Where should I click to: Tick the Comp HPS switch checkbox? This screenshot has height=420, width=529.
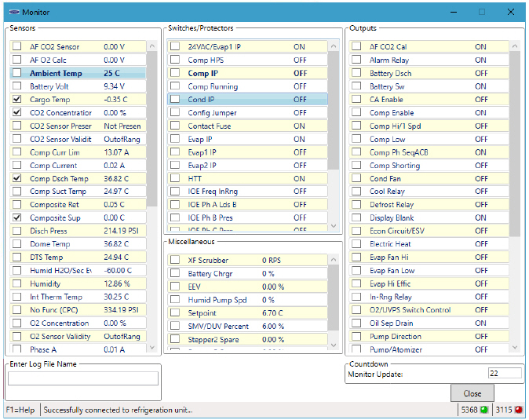tap(175, 60)
